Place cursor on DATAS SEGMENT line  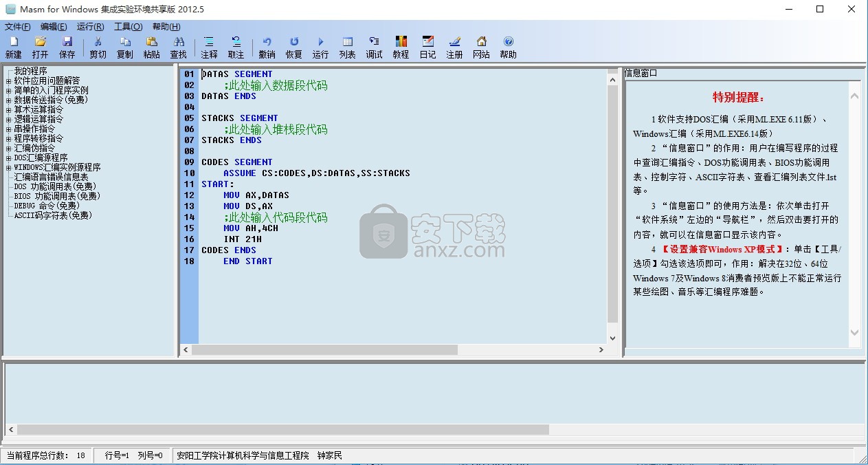coord(237,74)
